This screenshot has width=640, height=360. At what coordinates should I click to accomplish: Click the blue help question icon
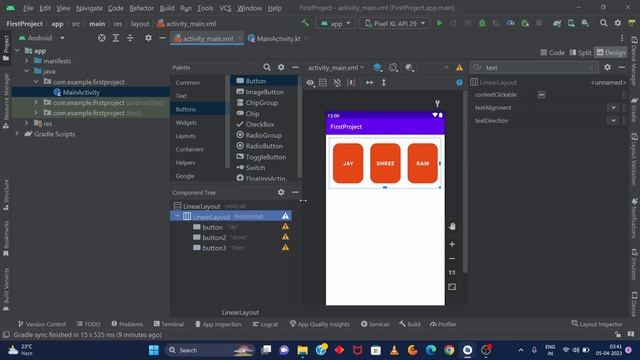460,83
